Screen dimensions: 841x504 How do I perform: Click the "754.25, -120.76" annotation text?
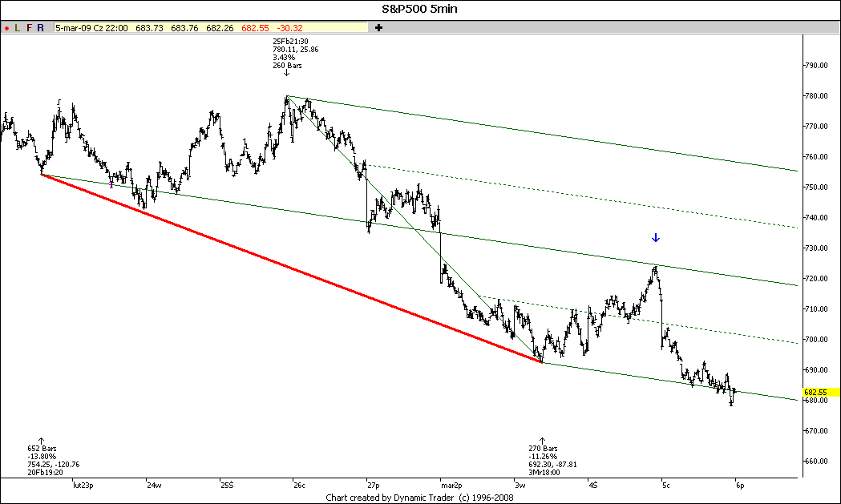pyautogui.click(x=54, y=464)
